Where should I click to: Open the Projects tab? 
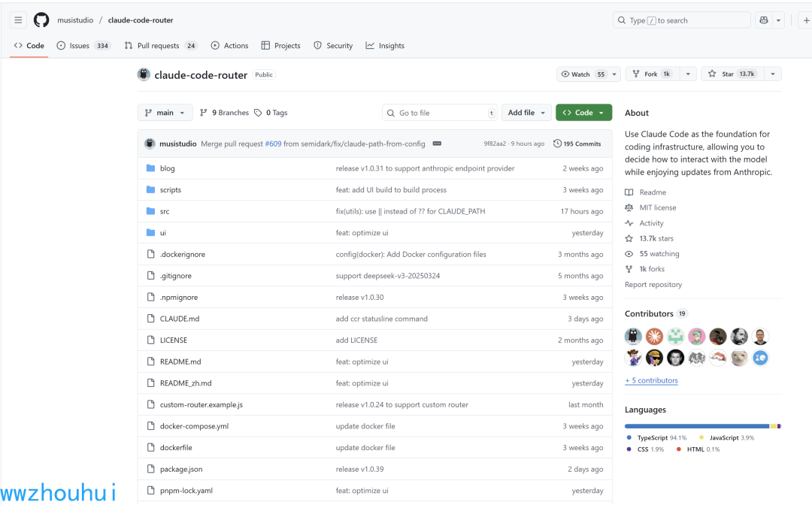(x=280, y=46)
